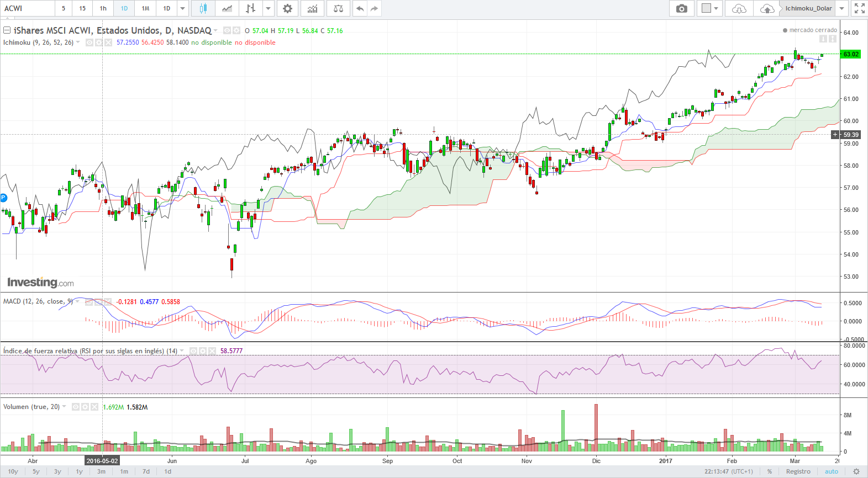Viewport: 868px width, 478px height.
Task: Open RSI indicator settings gear
Action: click(203, 351)
